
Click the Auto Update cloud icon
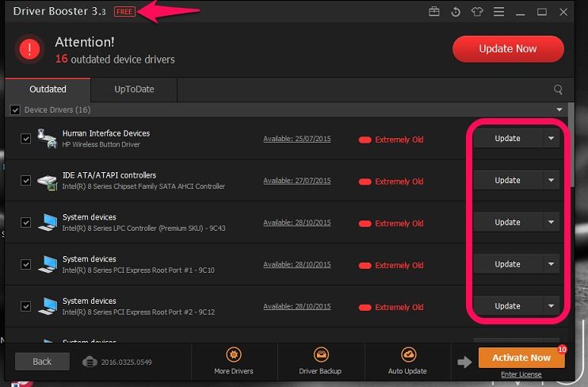click(408, 354)
